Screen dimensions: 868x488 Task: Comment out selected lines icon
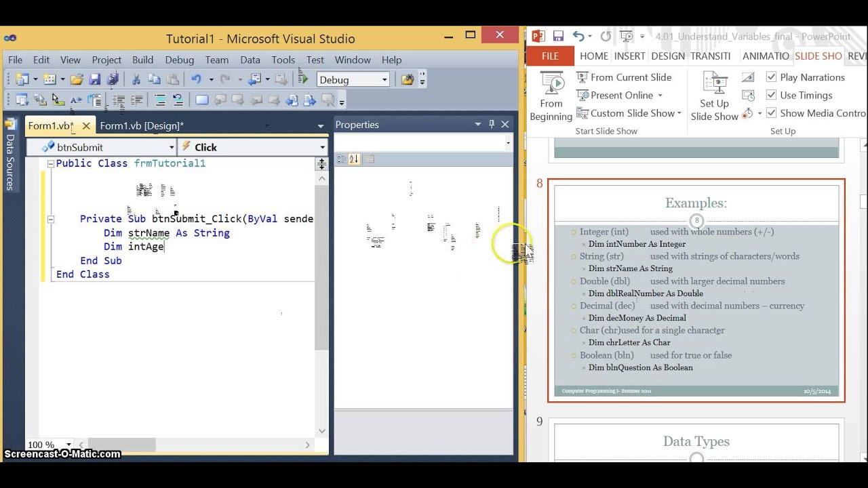161,100
